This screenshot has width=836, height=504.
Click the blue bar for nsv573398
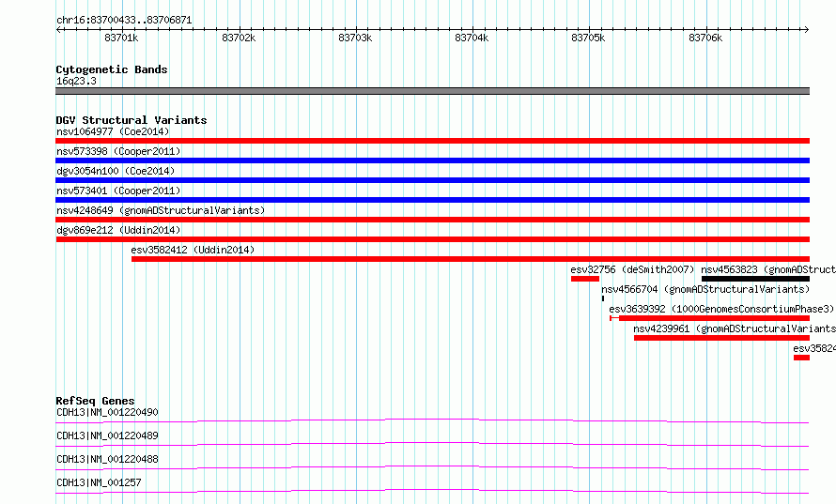click(432, 160)
